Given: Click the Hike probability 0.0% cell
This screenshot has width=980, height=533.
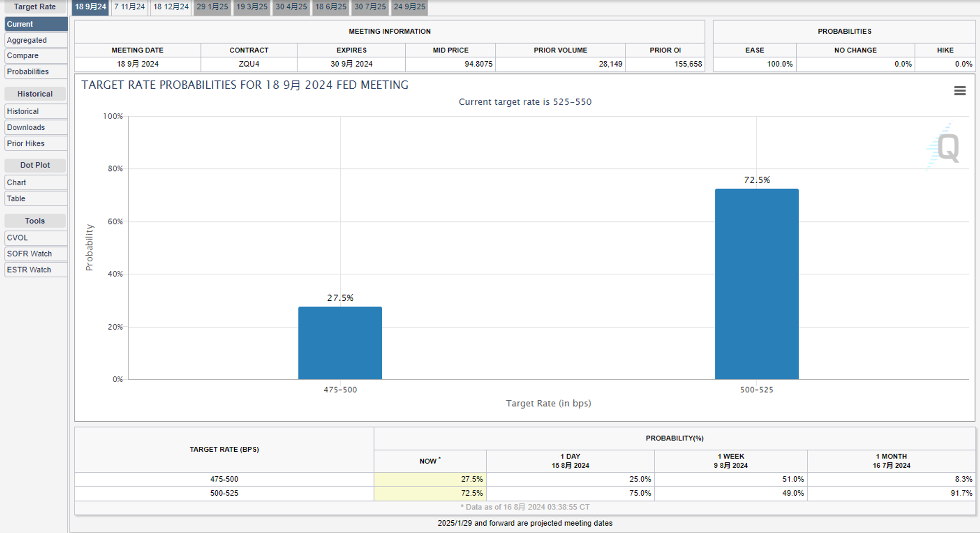Looking at the screenshot, I should point(945,64).
